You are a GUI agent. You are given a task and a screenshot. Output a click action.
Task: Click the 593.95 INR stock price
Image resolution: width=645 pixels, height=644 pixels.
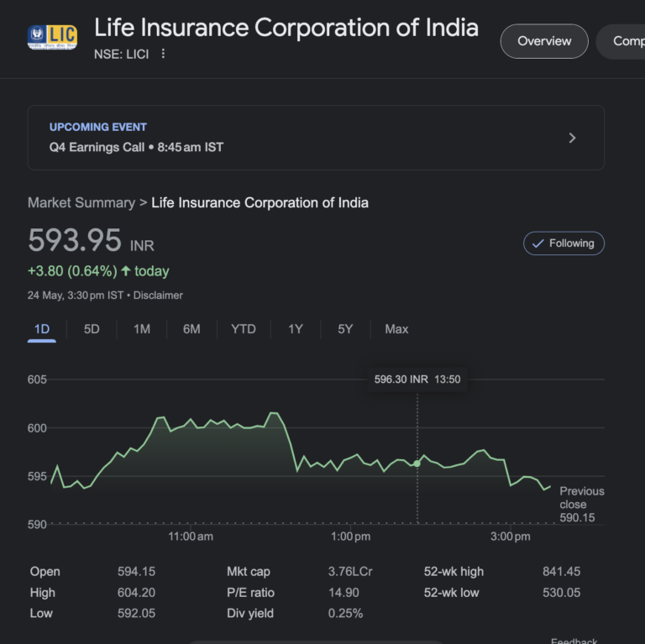[x=76, y=241]
